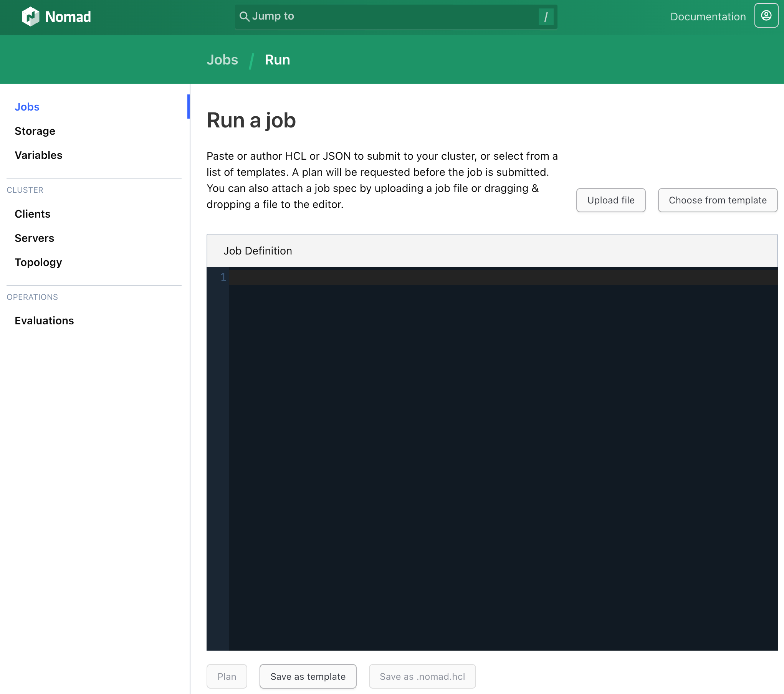This screenshot has height=694, width=784.
Task: Click the Run a job heading
Action: pos(251,121)
